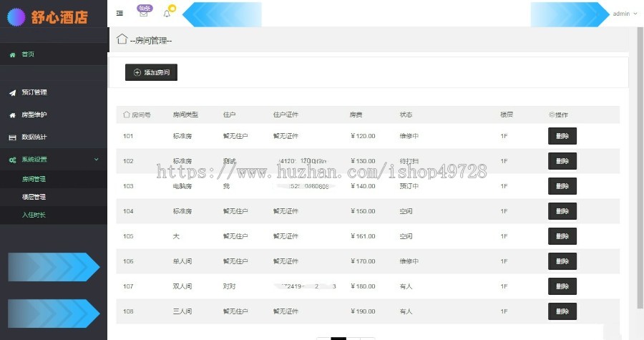Open the notification bell icon
The height and width of the screenshot is (340, 644).
click(x=167, y=14)
